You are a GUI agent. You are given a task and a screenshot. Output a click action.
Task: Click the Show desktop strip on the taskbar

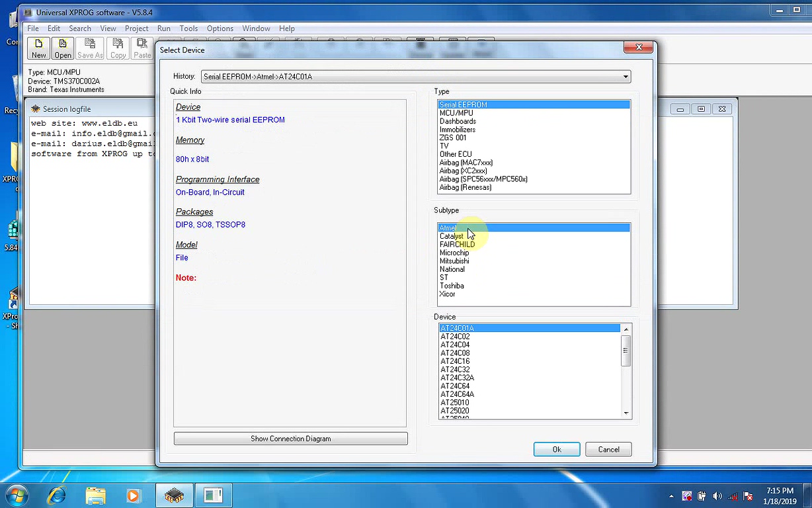point(807,495)
